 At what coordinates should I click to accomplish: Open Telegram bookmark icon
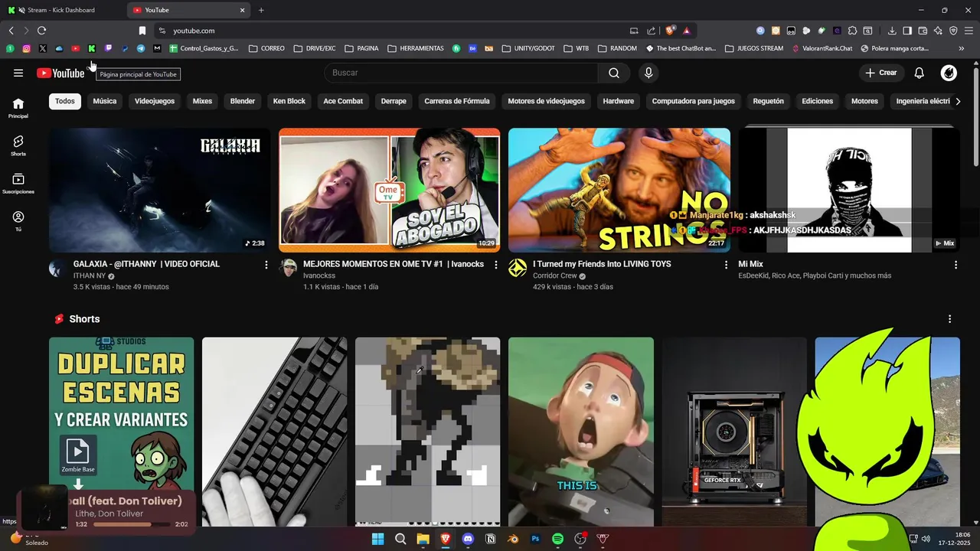[141, 48]
